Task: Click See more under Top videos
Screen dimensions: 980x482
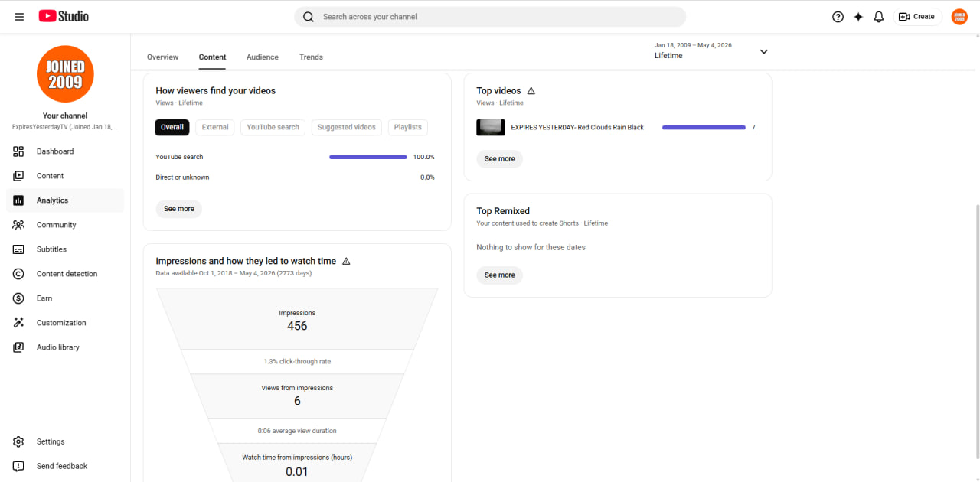Action: pyautogui.click(x=500, y=159)
